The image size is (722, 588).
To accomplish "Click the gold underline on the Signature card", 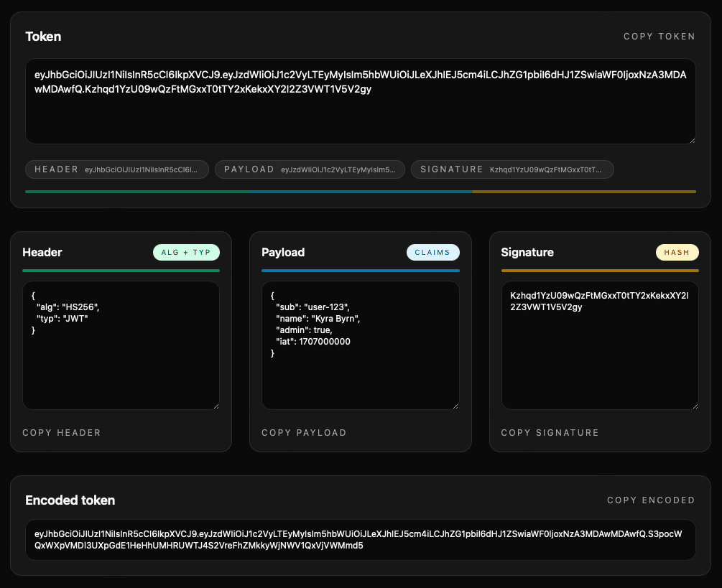I will coord(600,271).
